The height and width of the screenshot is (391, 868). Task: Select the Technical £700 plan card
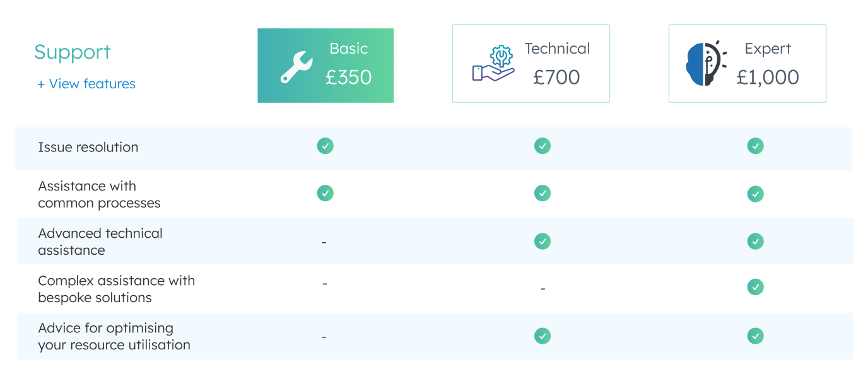[531, 63]
